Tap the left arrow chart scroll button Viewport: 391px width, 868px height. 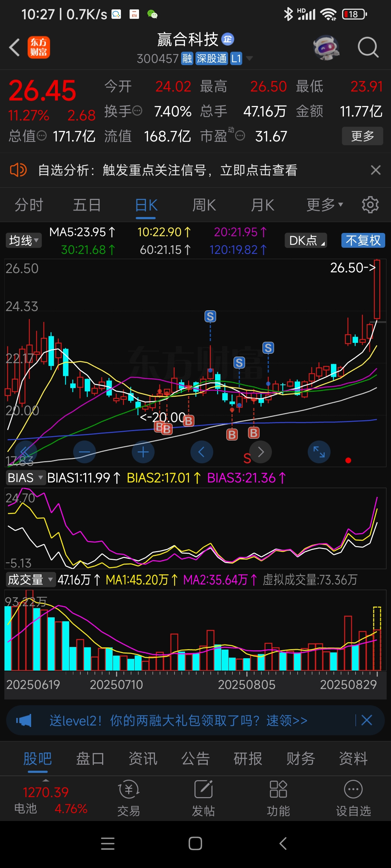[202, 452]
